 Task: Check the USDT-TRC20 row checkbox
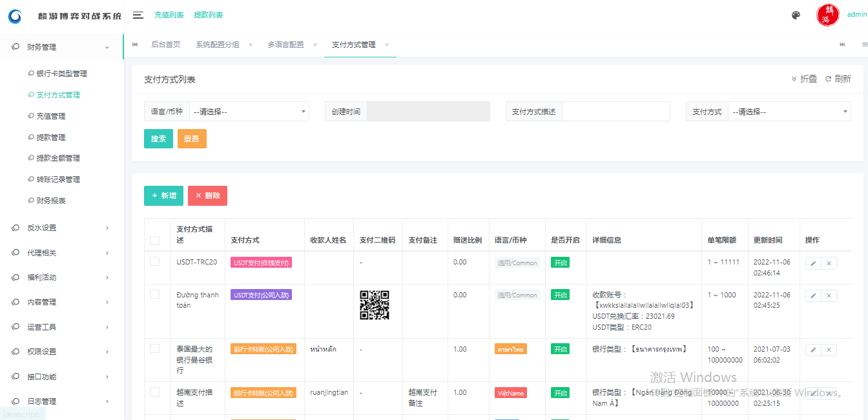tap(154, 261)
